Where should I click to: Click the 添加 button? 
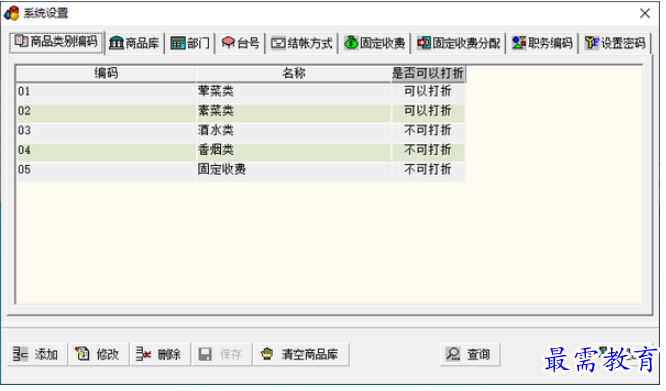pos(37,354)
